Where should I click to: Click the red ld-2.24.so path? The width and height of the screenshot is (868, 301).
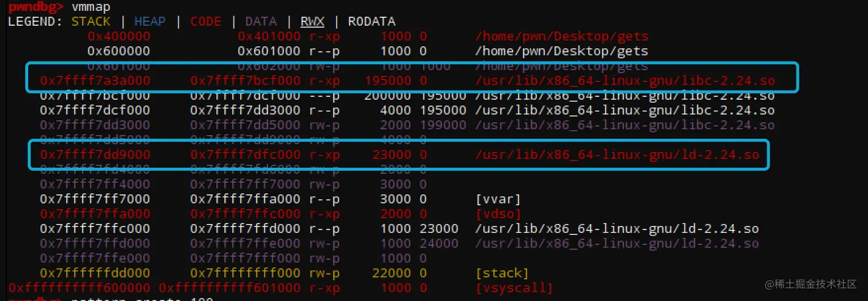[x=617, y=155]
